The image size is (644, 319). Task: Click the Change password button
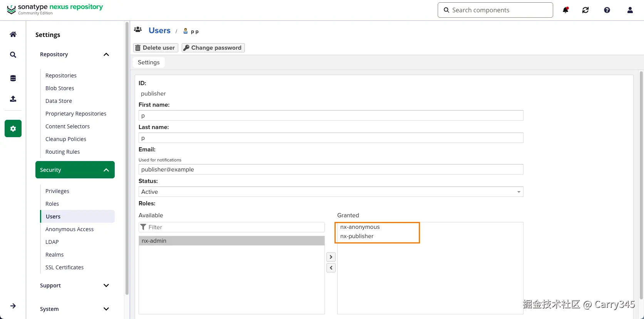pos(213,48)
